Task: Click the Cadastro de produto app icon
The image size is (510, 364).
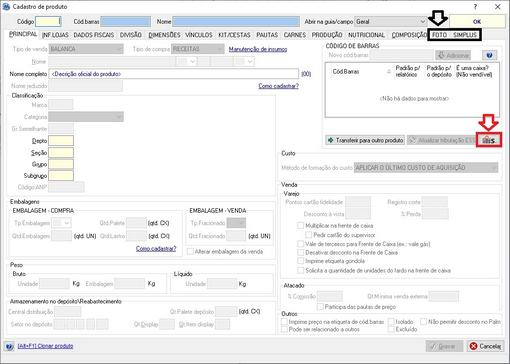Action: pyautogui.click(x=6, y=7)
